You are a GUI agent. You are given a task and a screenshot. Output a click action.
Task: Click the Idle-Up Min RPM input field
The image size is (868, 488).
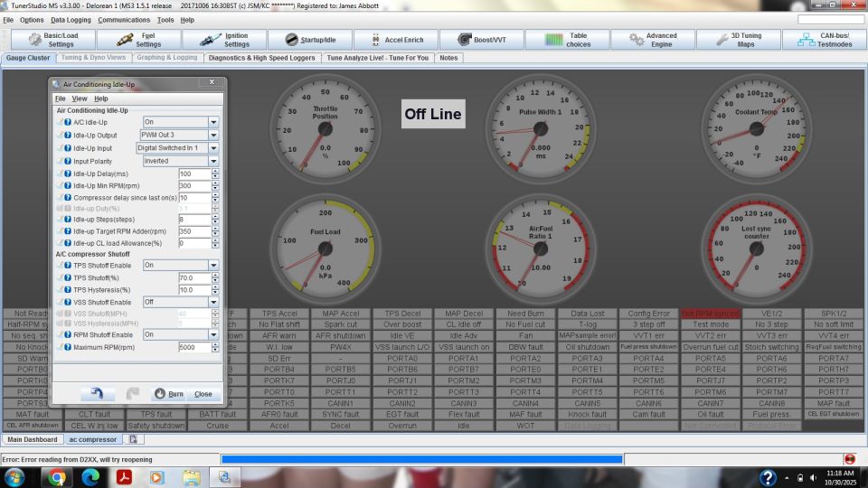click(x=194, y=186)
